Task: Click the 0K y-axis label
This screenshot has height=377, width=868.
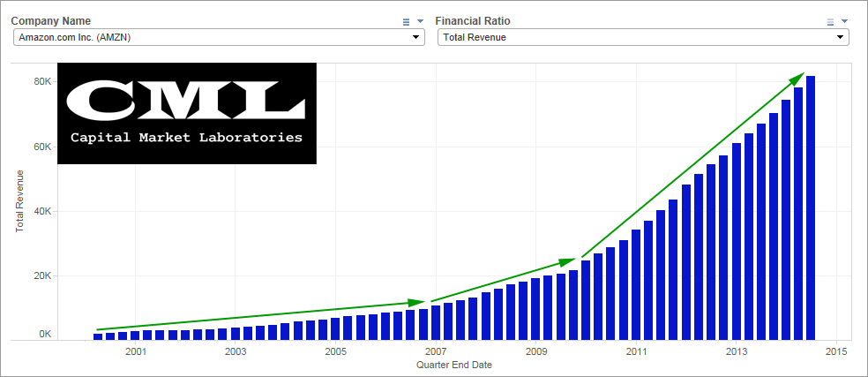Action: coord(47,335)
